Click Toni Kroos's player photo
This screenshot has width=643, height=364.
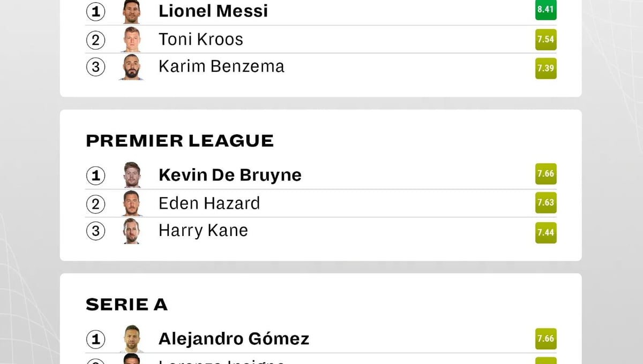[131, 39]
